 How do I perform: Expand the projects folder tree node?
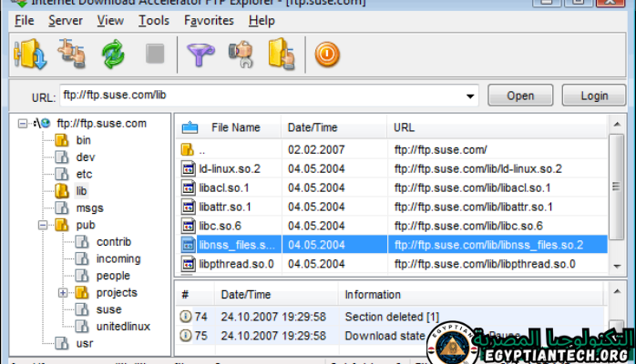coord(63,293)
